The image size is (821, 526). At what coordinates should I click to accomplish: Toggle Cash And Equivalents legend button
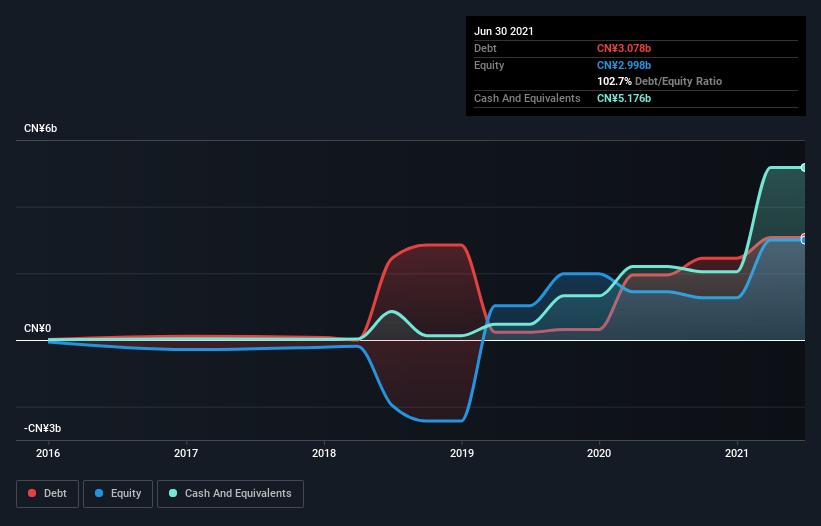coord(230,494)
